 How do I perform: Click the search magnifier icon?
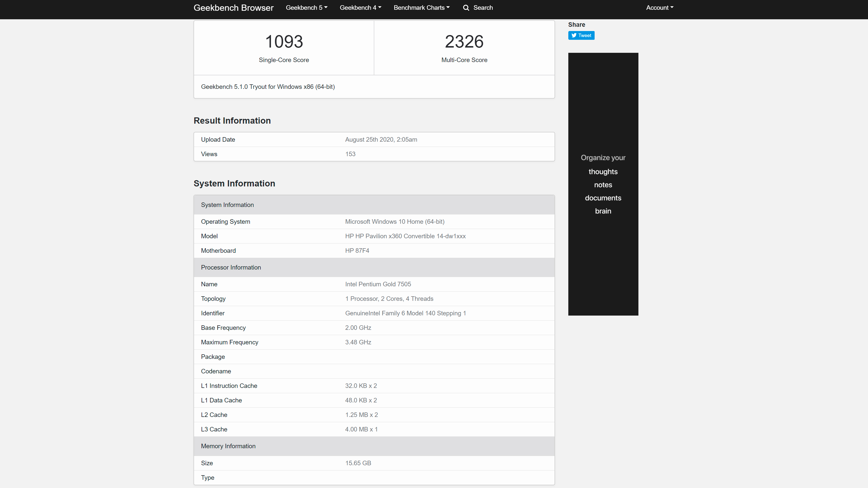(x=466, y=8)
